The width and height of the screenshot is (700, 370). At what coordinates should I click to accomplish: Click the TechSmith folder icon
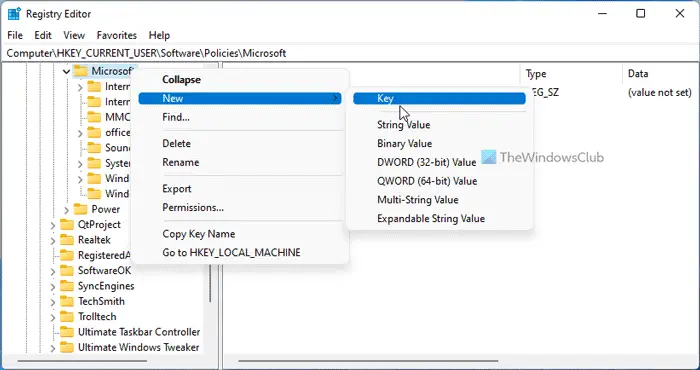click(67, 301)
